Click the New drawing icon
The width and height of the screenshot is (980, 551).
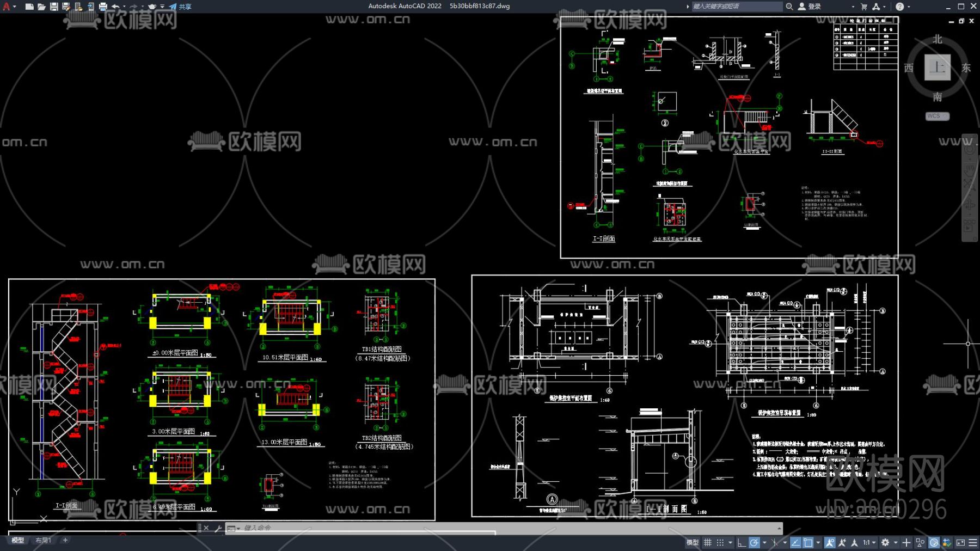pyautogui.click(x=29, y=7)
